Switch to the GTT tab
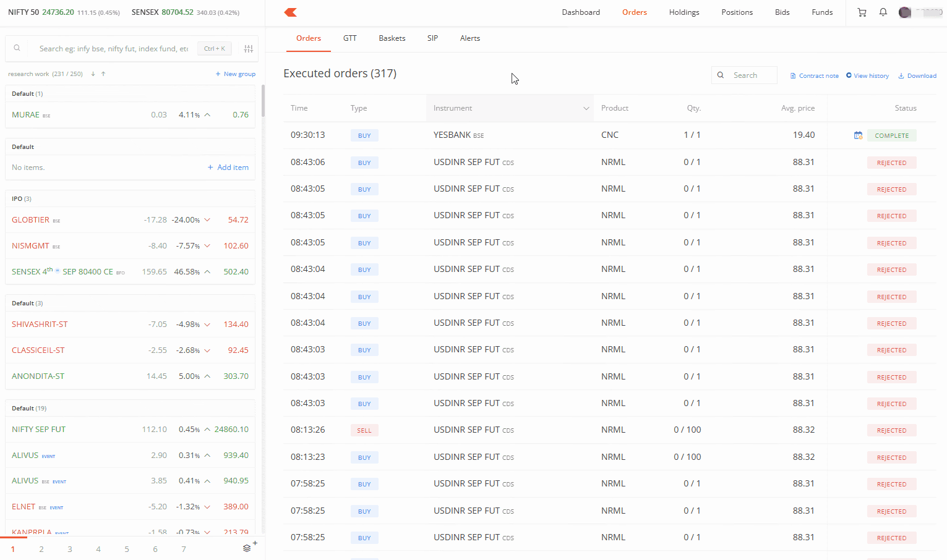This screenshot has width=947, height=560. [x=349, y=38]
